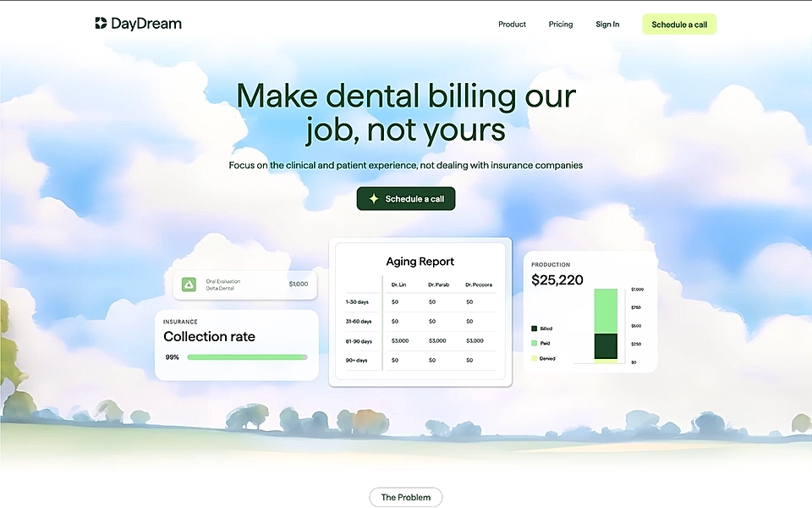Click The Problem button
Screen dimensions: 812x508
click(x=406, y=497)
